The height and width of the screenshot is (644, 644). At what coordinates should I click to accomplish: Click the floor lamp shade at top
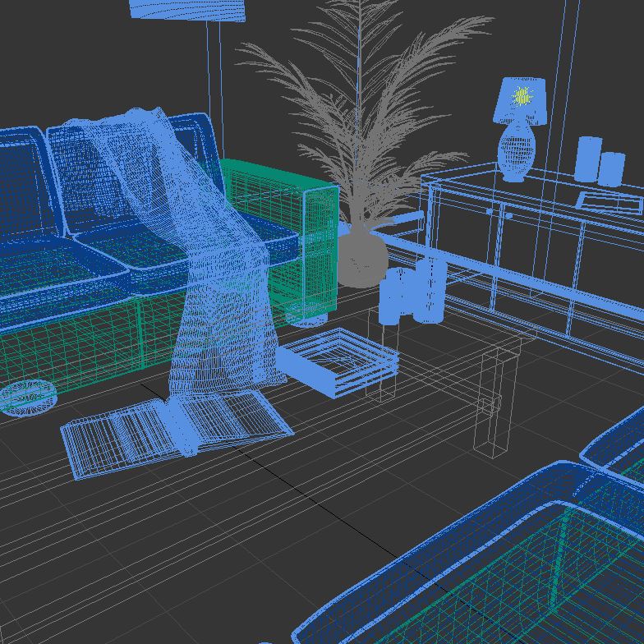(x=187, y=8)
